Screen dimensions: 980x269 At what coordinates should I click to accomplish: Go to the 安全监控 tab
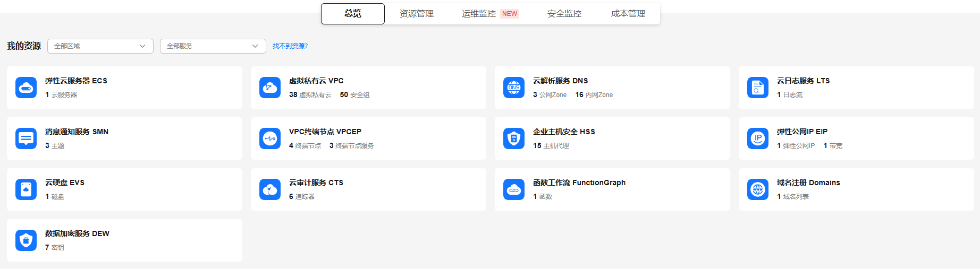coord(564,14)
